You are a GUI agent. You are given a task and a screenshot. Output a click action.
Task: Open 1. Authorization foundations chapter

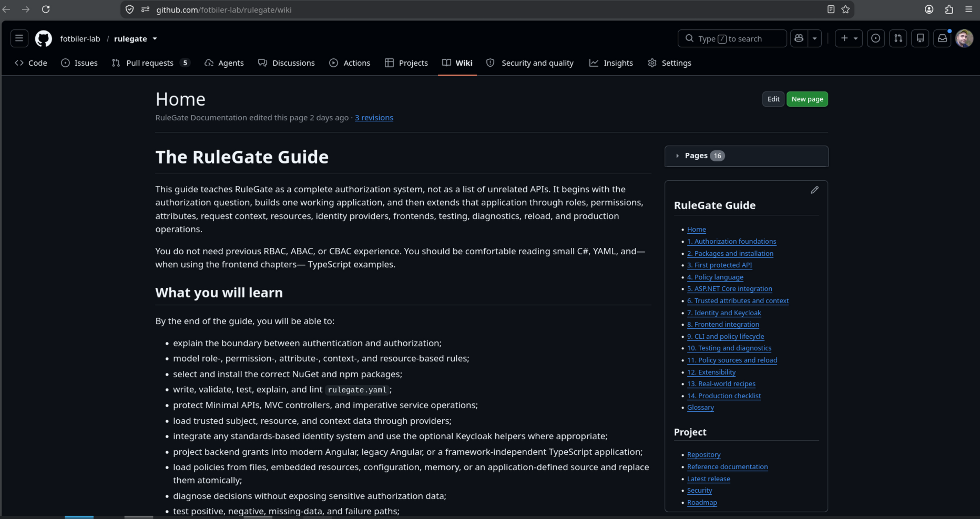pos(732,242)
